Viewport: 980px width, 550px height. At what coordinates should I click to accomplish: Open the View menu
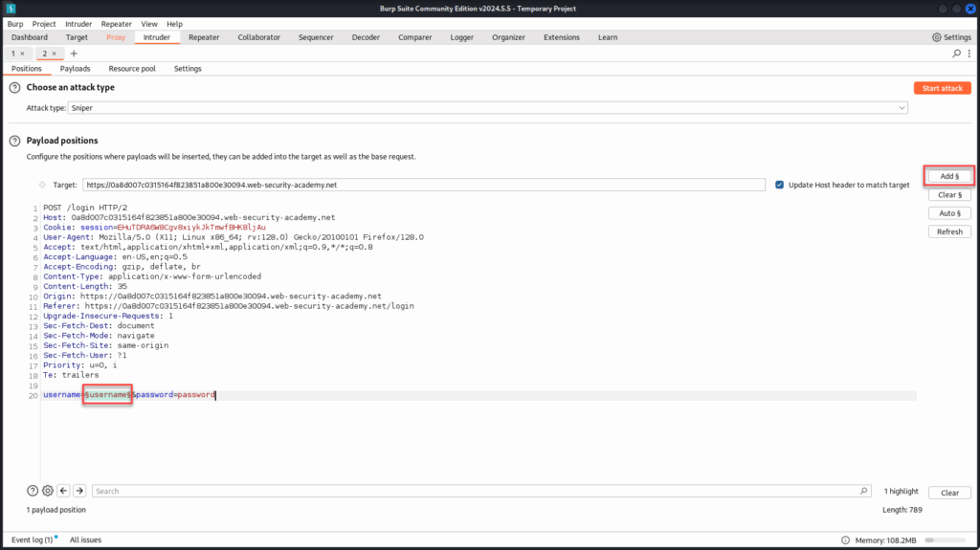(x=148, y=24)
